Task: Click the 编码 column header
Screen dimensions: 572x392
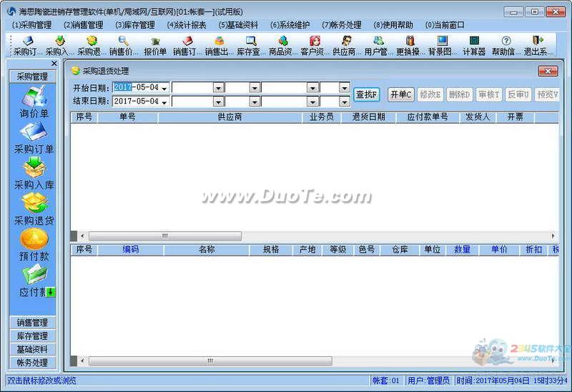Action: tap(131, 249)
